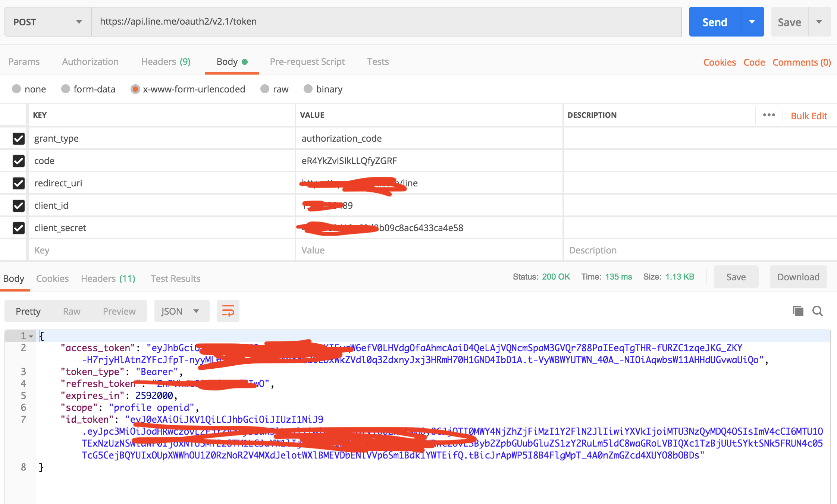This screenshot has height=504, width=837.
Task: Switch to the Headers (9) request tab
Action: 166,62
